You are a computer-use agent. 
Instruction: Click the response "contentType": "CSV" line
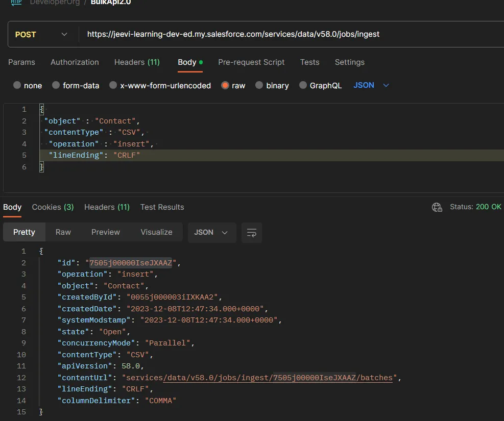pos(105,355)
